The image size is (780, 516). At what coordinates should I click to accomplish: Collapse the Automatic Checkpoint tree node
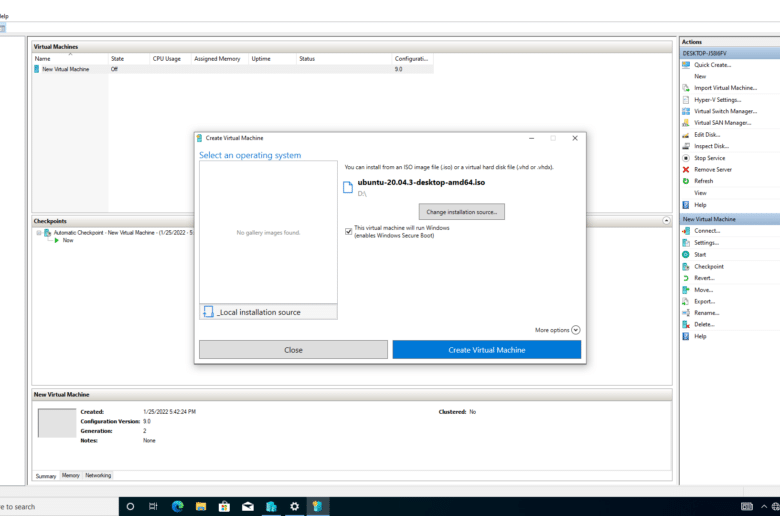pos(39,232)
